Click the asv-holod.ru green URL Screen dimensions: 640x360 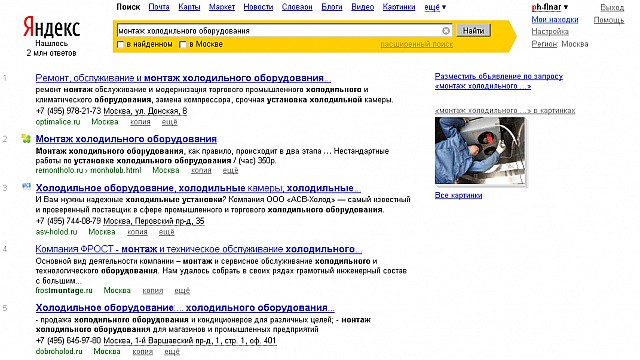(56, 232)
